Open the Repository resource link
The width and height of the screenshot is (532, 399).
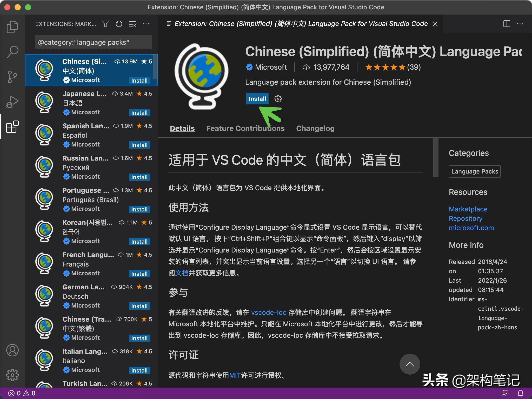coord(465,218)
